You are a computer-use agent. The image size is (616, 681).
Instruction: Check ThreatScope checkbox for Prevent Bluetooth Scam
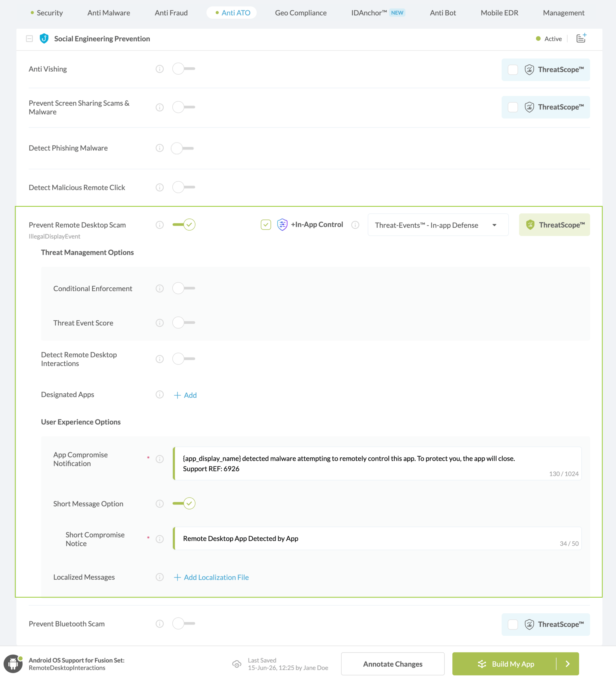[x=513, y=624]
